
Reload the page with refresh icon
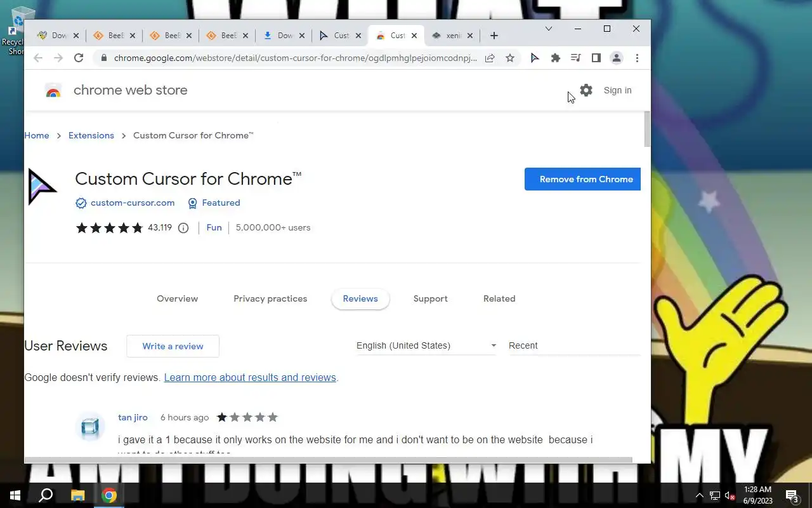[x=79, y=58]
